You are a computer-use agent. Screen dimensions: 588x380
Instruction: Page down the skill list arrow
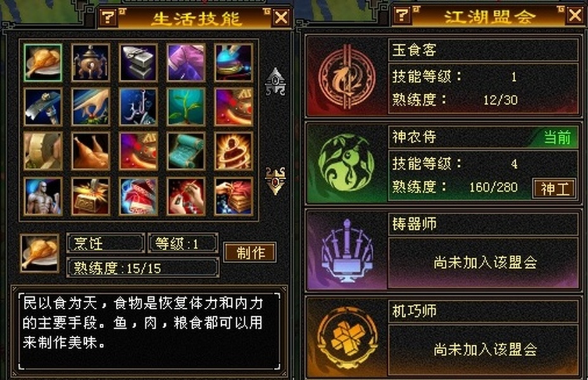pos(276,181)
